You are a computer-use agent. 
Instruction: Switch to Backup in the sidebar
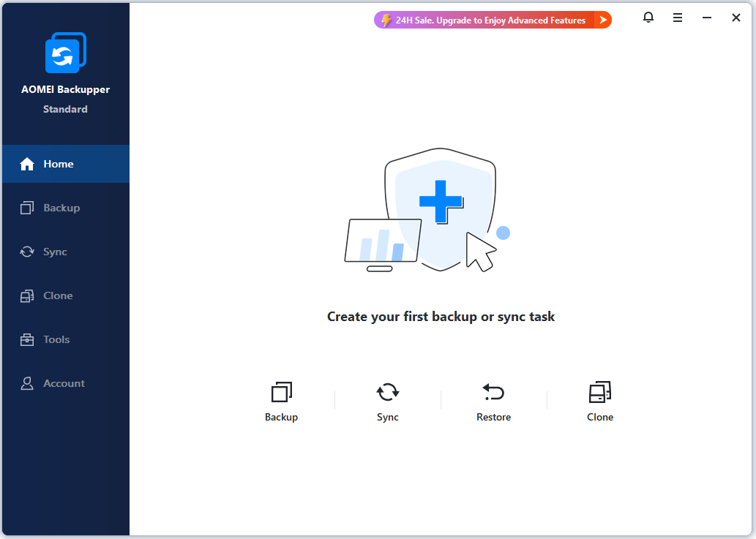(x=66, y=208)
